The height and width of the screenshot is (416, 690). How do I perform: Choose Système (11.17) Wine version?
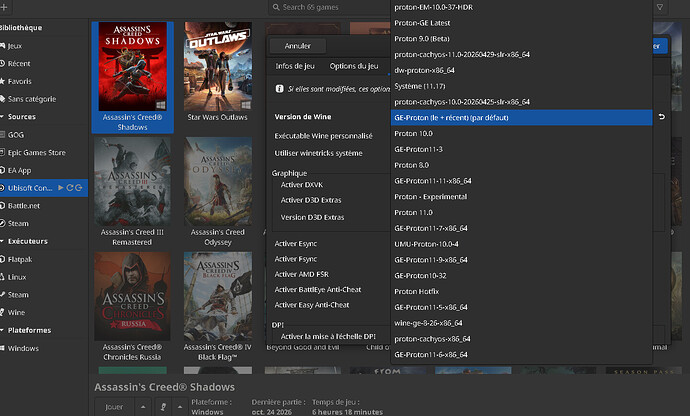pos(521,86)
